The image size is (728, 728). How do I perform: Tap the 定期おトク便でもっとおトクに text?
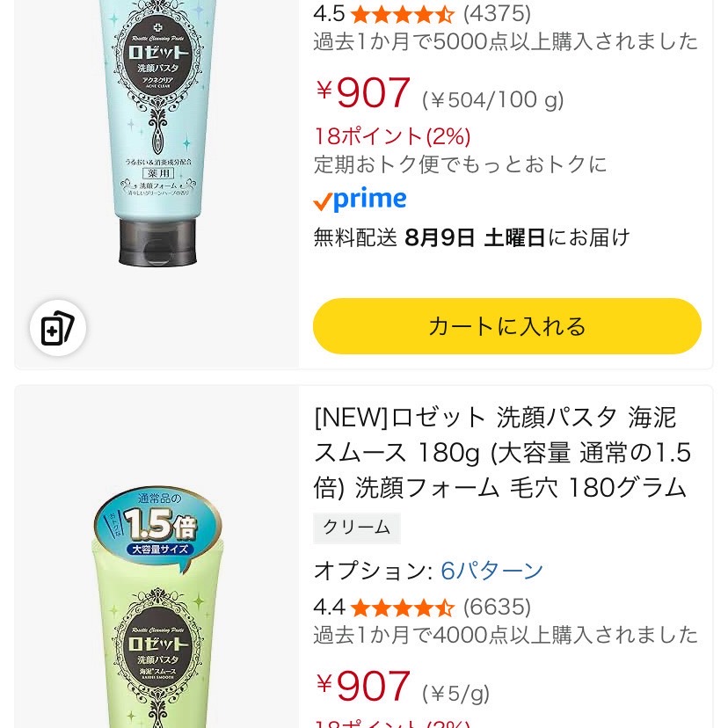click(x=461, y=164)
